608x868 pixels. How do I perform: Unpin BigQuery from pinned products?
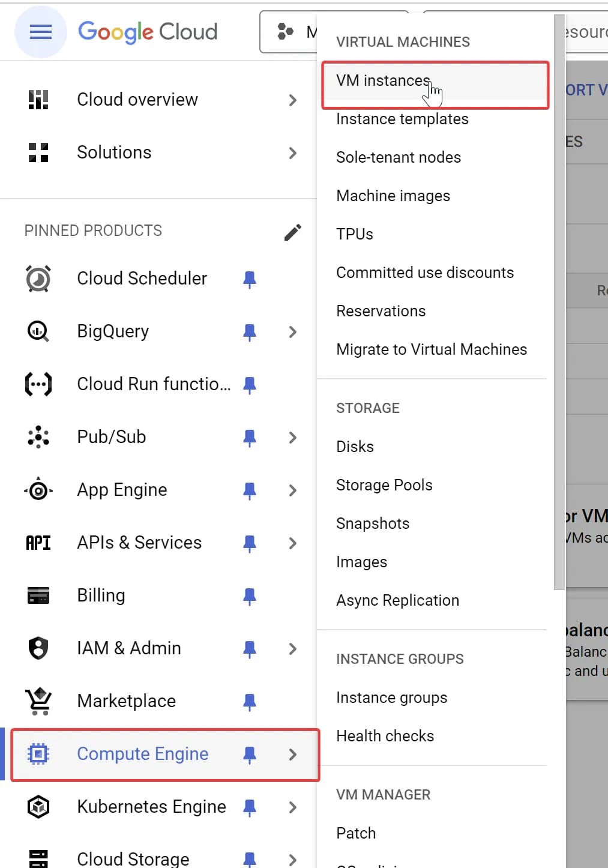[250, 332]
